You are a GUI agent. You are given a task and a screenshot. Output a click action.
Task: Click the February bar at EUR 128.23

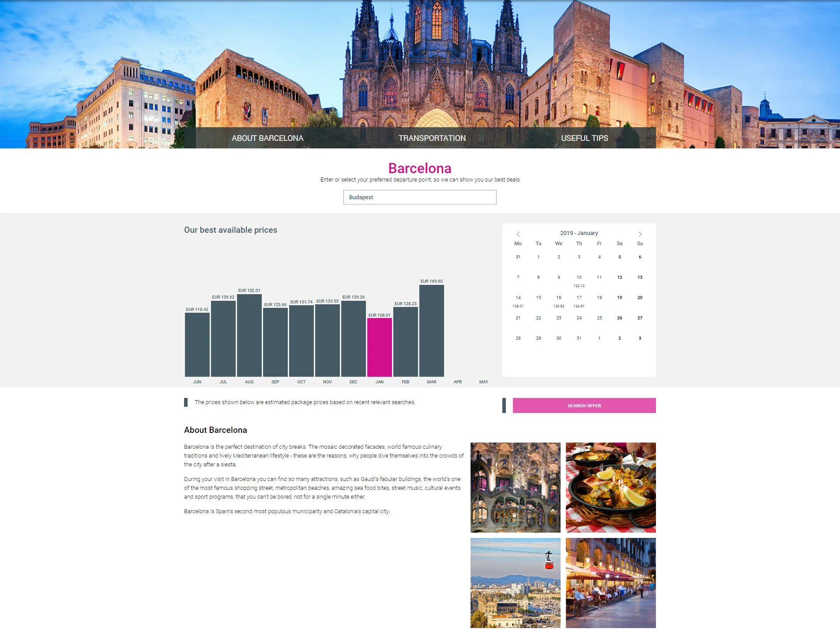coord(405,341)
